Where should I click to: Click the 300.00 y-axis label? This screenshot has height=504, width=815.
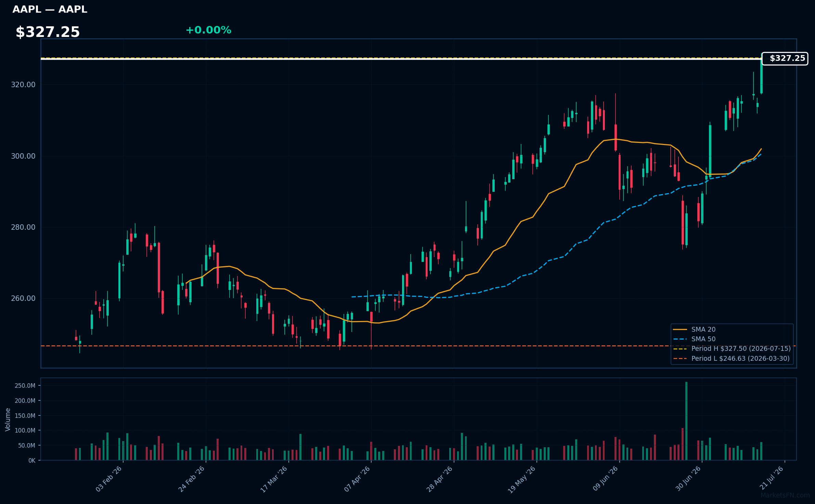[x=23, y=156]
